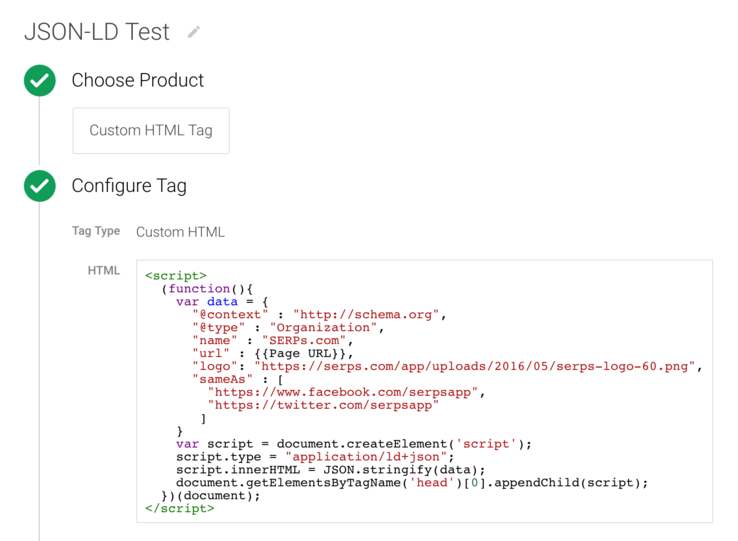This screenshot has width=738, height=541.
Task: Click the Tag Type label
Action: [96, 231]
